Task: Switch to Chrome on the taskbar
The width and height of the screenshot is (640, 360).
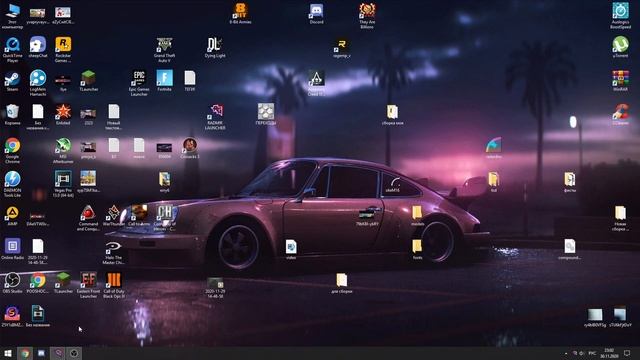Action: [x=25, y=353]
